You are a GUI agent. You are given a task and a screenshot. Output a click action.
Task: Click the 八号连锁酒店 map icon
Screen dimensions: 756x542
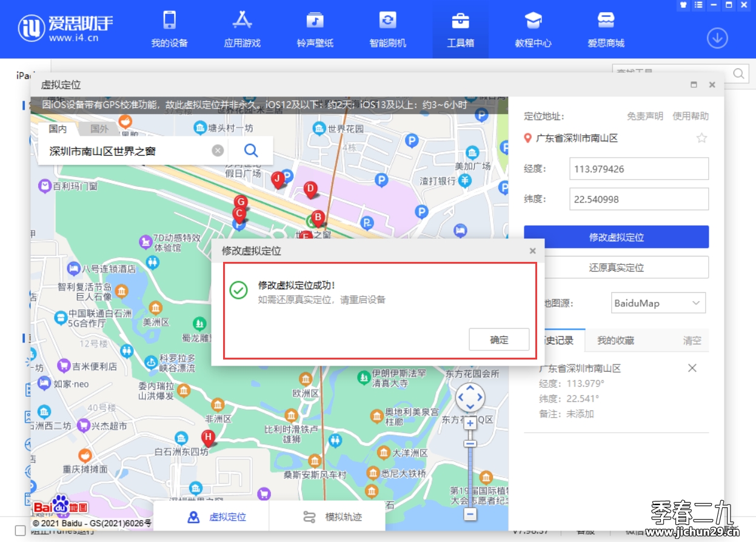(x=73, y=268)
